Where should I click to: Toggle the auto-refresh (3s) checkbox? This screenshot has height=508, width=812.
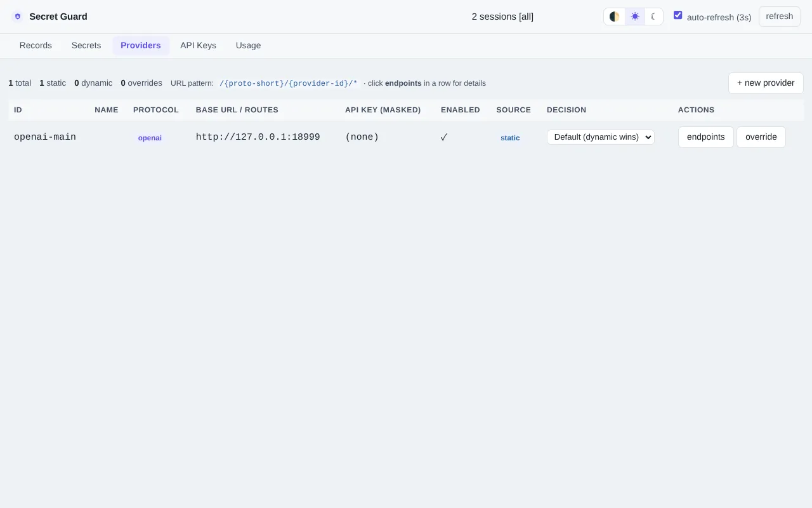click(678, 15)
